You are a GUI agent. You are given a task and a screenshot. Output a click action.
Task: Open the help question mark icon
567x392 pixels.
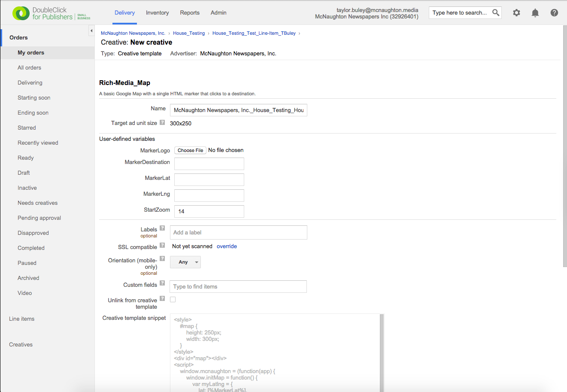554,13
